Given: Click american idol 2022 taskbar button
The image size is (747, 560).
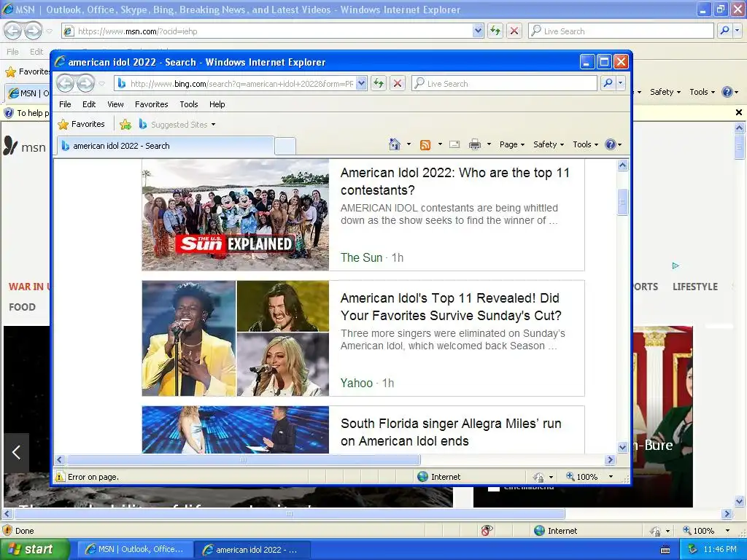Looking at the screenshot, I should pos(252,550).
